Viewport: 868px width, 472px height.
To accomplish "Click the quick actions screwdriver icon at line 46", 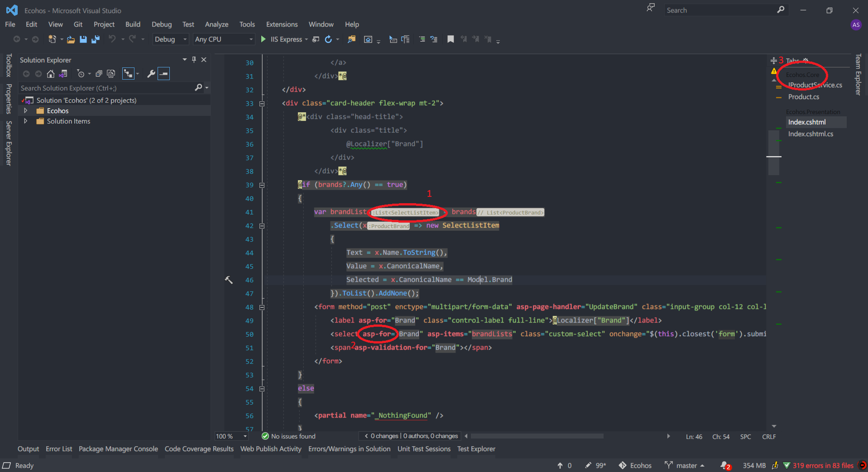I will tap(229, 280).
